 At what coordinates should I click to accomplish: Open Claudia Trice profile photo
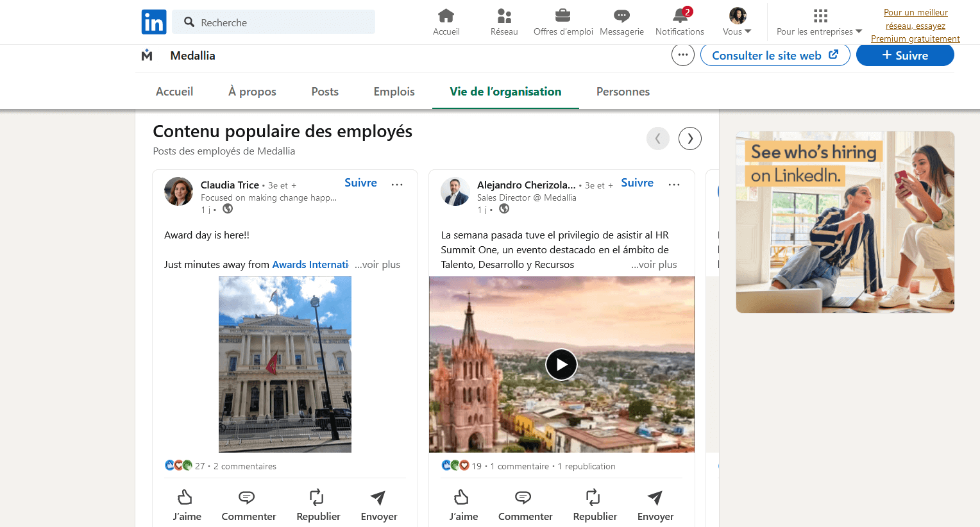tap(179, 192)
